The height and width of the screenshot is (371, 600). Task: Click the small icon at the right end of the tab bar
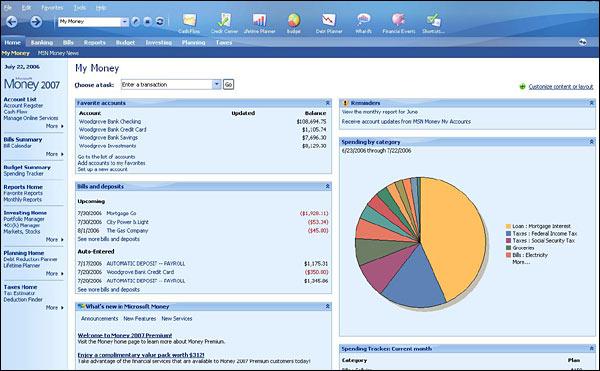click(582, 42)
